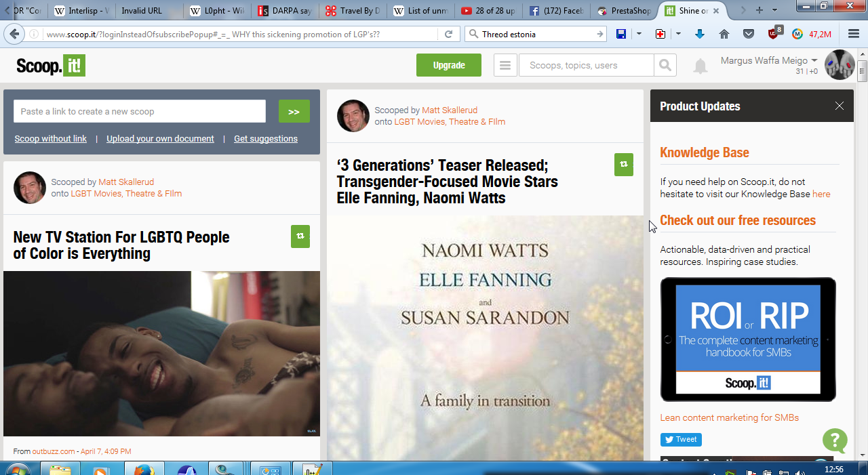Open the notifications bell
Screen dimensions: 868x475
(701, 66)
